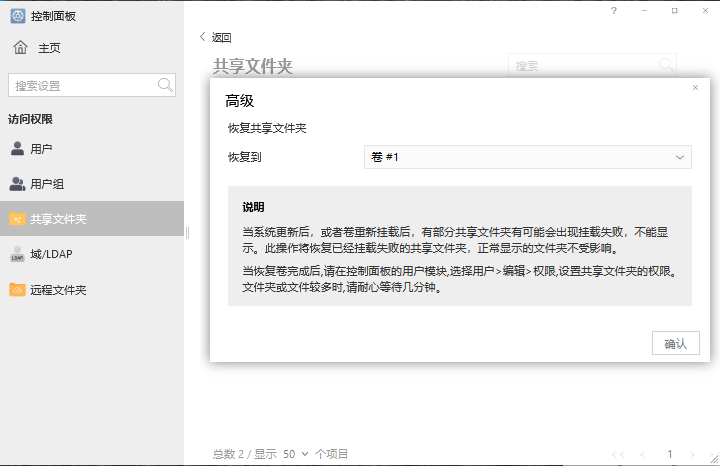
Task: Go to previous page with < arrow
Action: 642,455
